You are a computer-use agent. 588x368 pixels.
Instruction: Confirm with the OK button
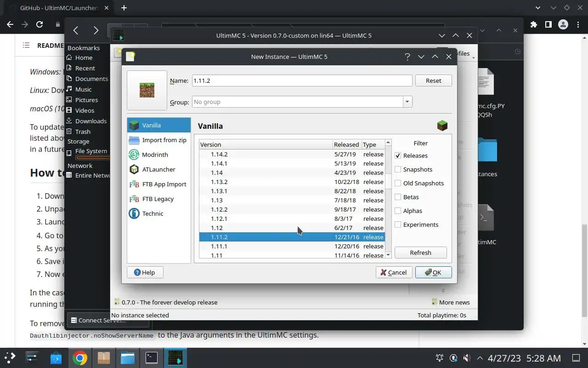(x=433, y=272)
